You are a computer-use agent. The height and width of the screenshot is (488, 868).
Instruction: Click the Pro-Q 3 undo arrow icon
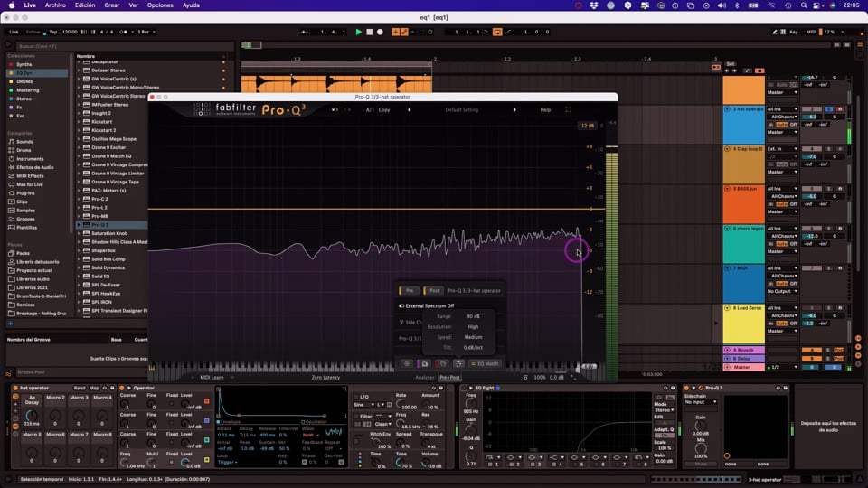[335, 109]
